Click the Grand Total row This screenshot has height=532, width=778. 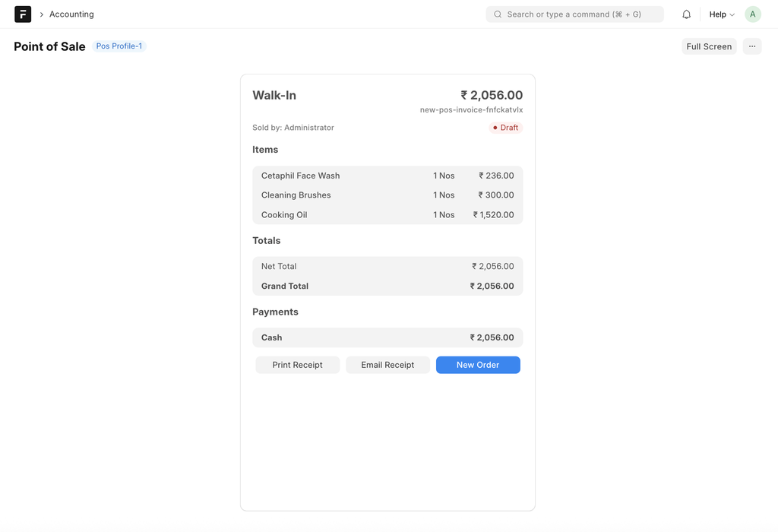pyautogui.click(x=387, y=287)
